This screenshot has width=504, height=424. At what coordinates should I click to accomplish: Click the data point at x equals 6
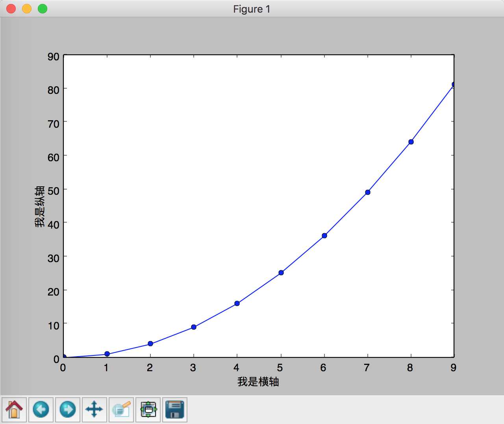click(x=324, y=236)
